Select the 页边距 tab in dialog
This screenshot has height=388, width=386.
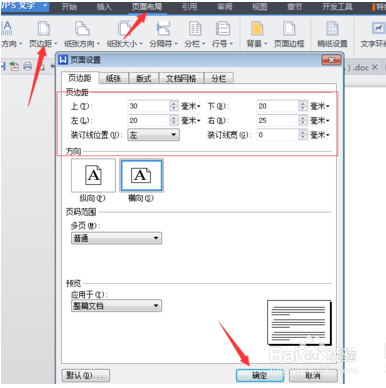pyautogui.click(x=80, y=78)
